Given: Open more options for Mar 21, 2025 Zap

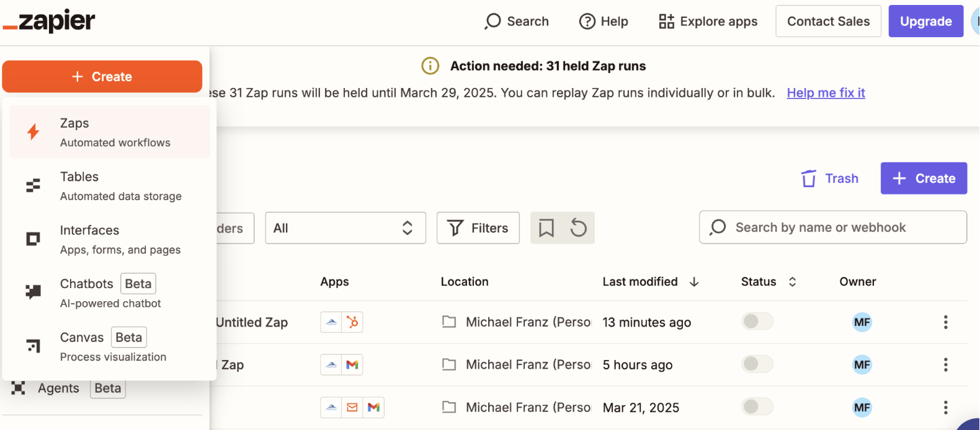Looking at the screenshot, I should [945, 408].
